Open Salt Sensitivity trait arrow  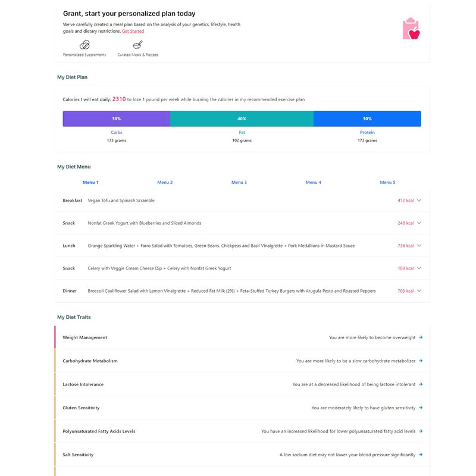click(421, 455)
